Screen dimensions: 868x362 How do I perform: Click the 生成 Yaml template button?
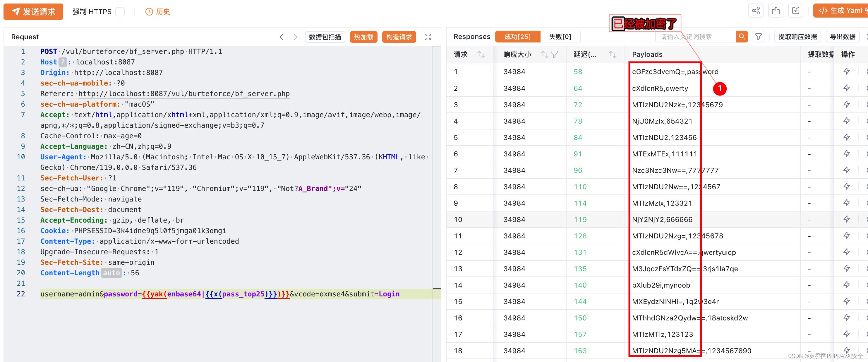841,11
